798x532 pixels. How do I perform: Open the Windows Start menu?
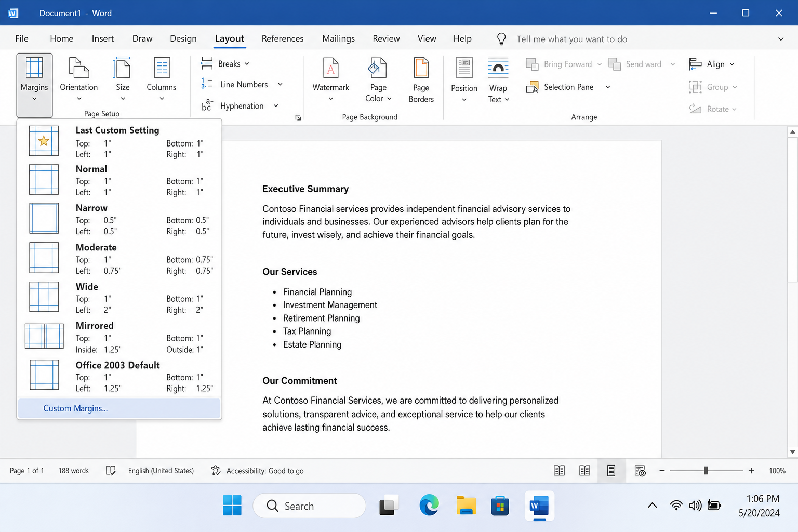[232, 506]
